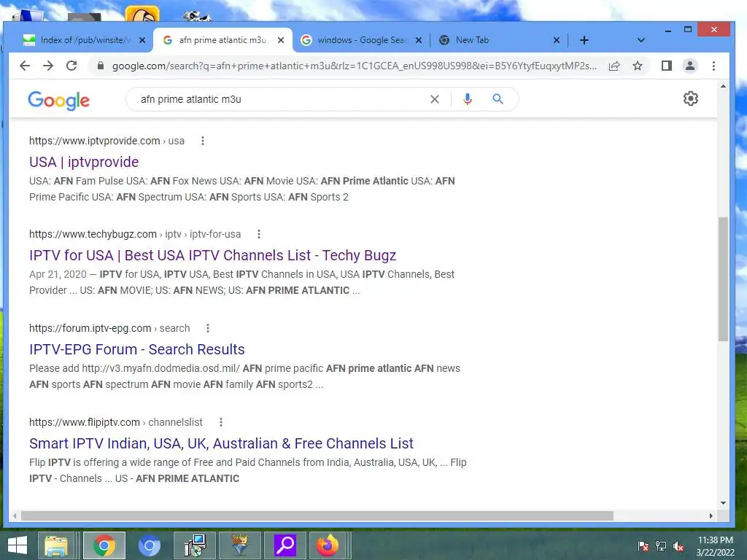
Task: Launch Firefox from the taskbar
Action: 328,545
